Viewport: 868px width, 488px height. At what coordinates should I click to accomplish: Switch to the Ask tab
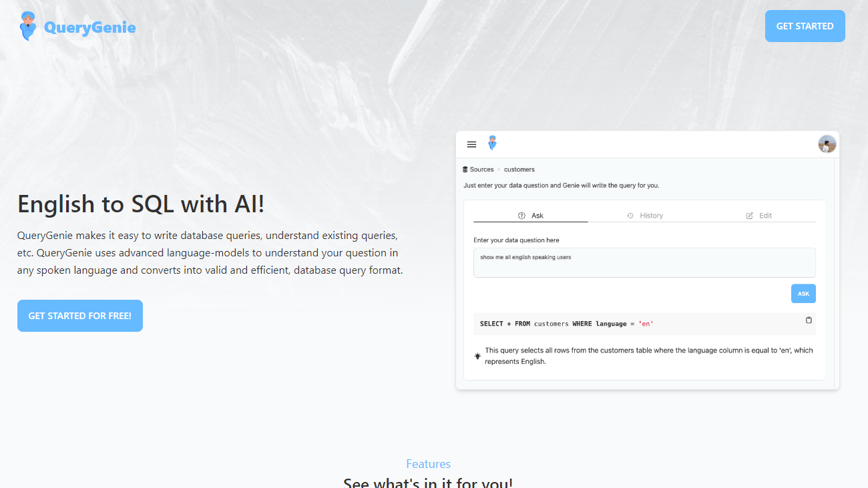[x=537, y=216]
